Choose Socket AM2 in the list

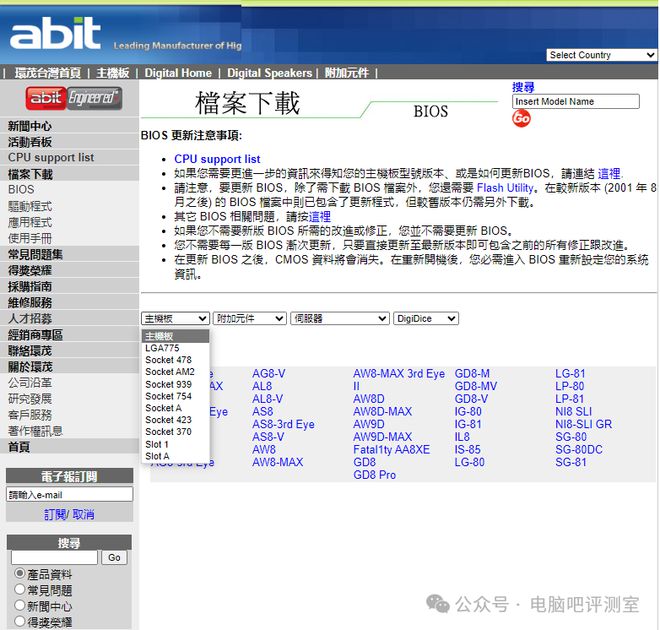point(175,372)
